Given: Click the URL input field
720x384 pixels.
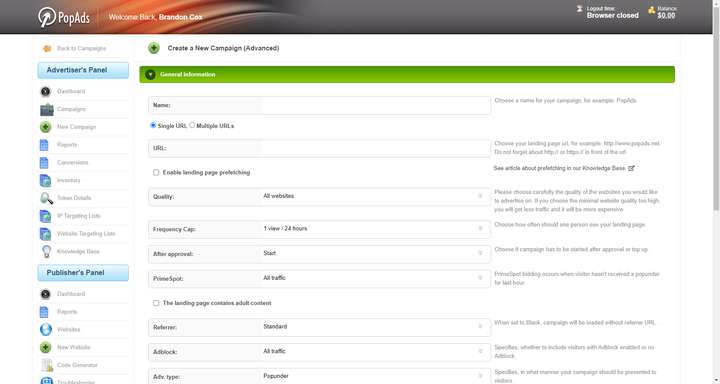Looking at the screenshot, I should pyautogui.click(x=376, y=148).
